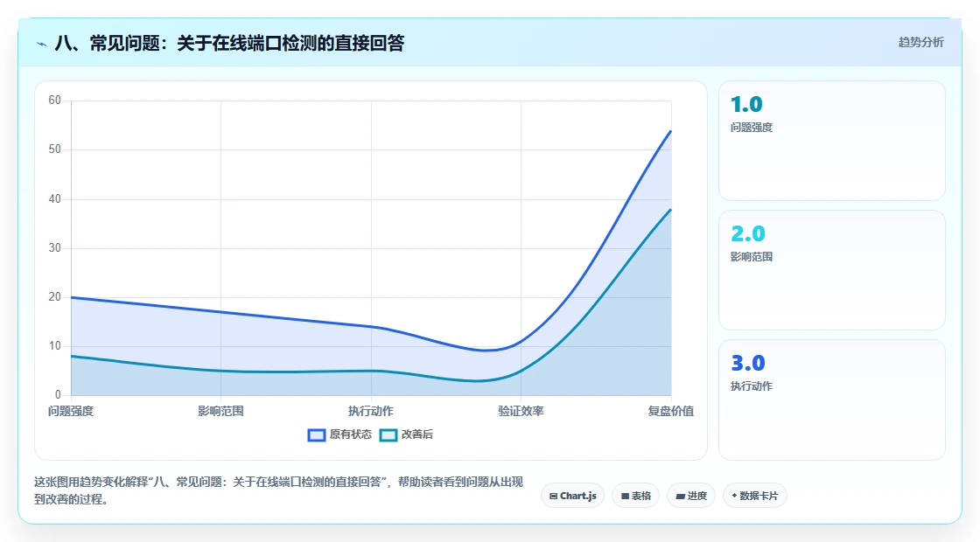Click the 原有状态 point at 问题强度
The height and width of the screenshot is (542, 980).
pos(71,297)
